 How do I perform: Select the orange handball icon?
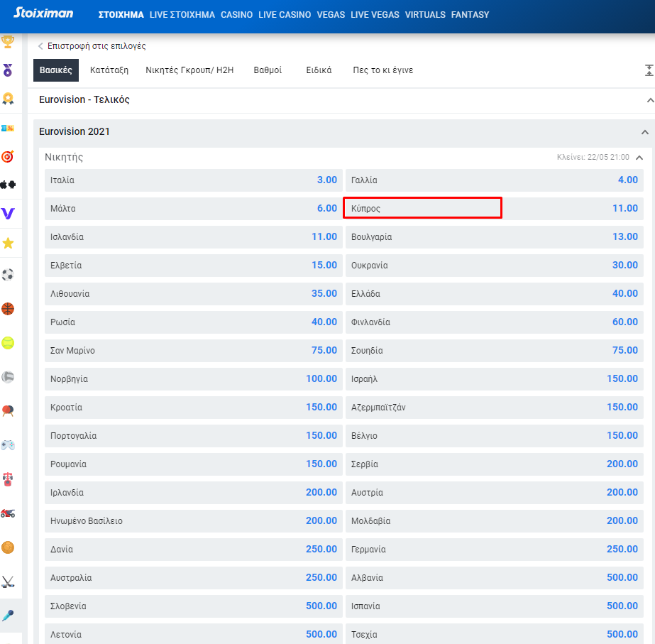click(8, 547)
